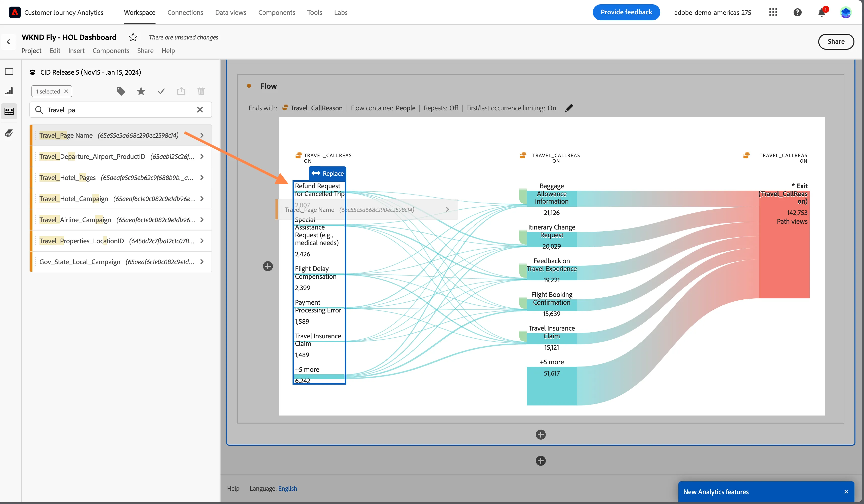Viewport: 864px width, 504px height.
Task: Click the Travel_pa search field
Action: [121, 110]
